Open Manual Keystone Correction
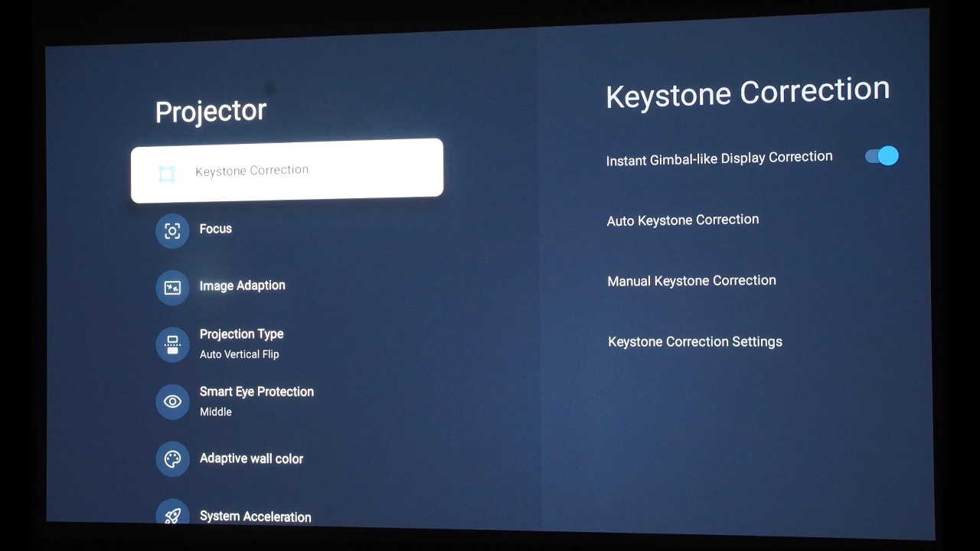Image resolution: width=980 pixels, height=551 pixels. click(x=691, y=281)
